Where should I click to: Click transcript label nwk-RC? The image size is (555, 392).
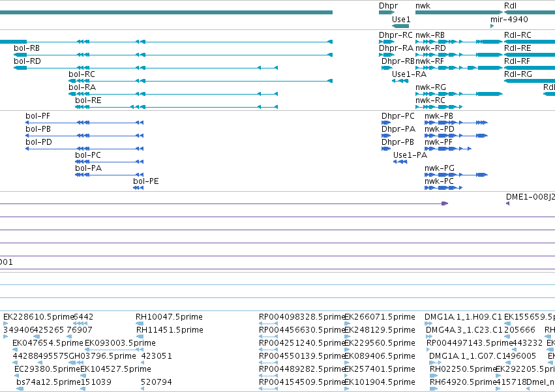pos(430,100)
